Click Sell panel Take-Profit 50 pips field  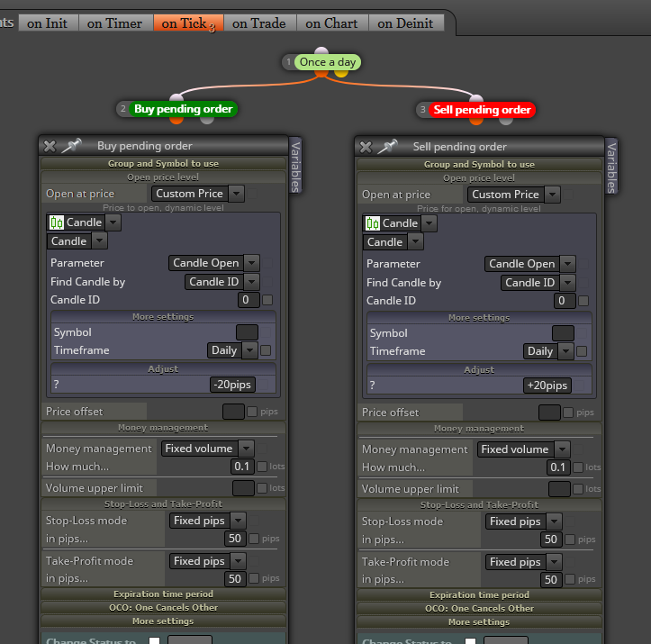[x=551, y=579]
